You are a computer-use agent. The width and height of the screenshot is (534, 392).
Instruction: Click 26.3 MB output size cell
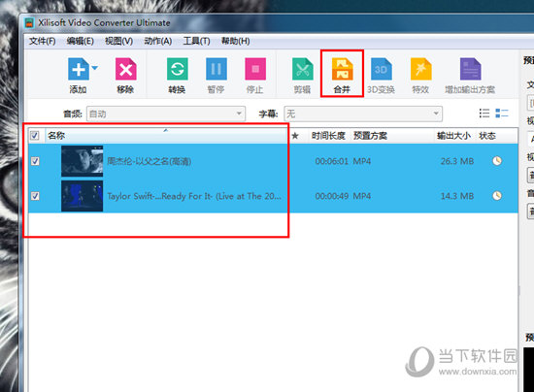click(x=457, y=161)
